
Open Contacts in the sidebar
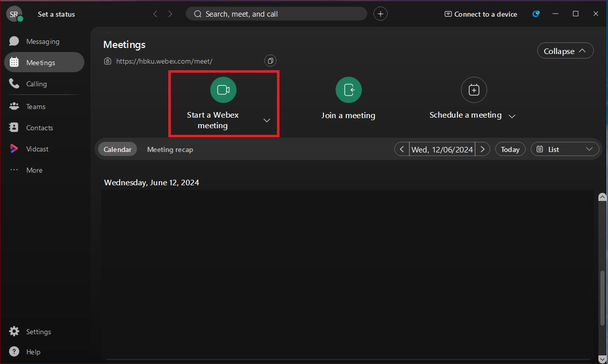coord(44,128)
